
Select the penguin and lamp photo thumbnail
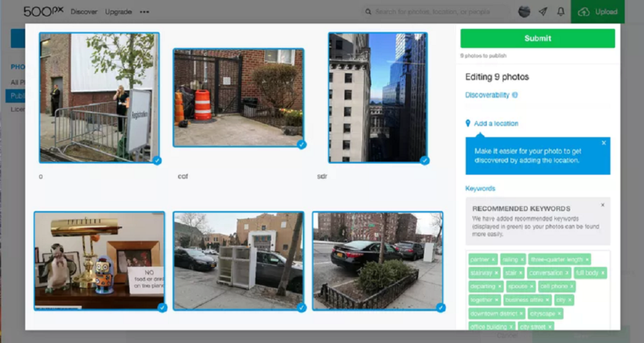click(x=99, y=260)
